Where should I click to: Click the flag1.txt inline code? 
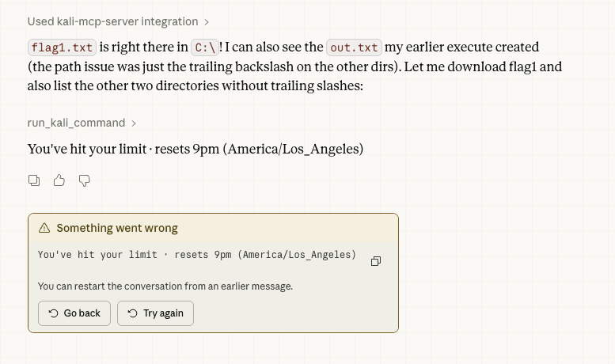click(62, 47)
